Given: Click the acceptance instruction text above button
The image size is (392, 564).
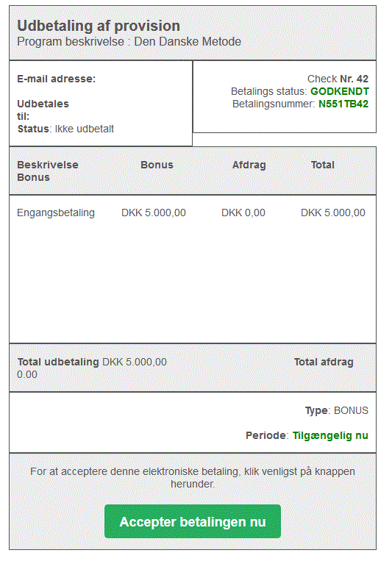Looking at the screenshot, I should [x=193, y=478].
